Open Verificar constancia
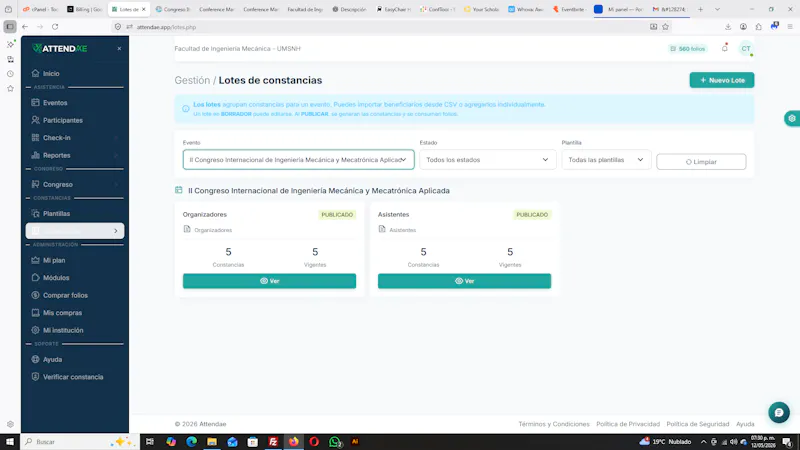 (x=74, y=377)
